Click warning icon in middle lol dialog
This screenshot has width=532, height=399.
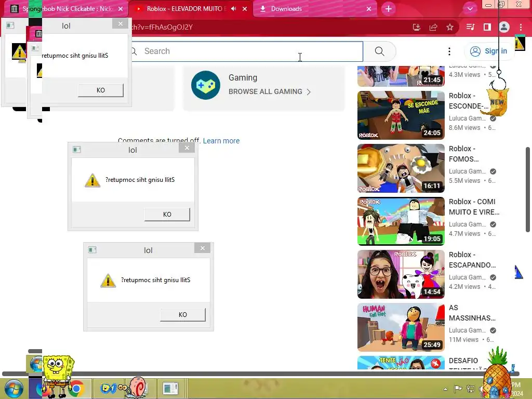coord(92,180)
